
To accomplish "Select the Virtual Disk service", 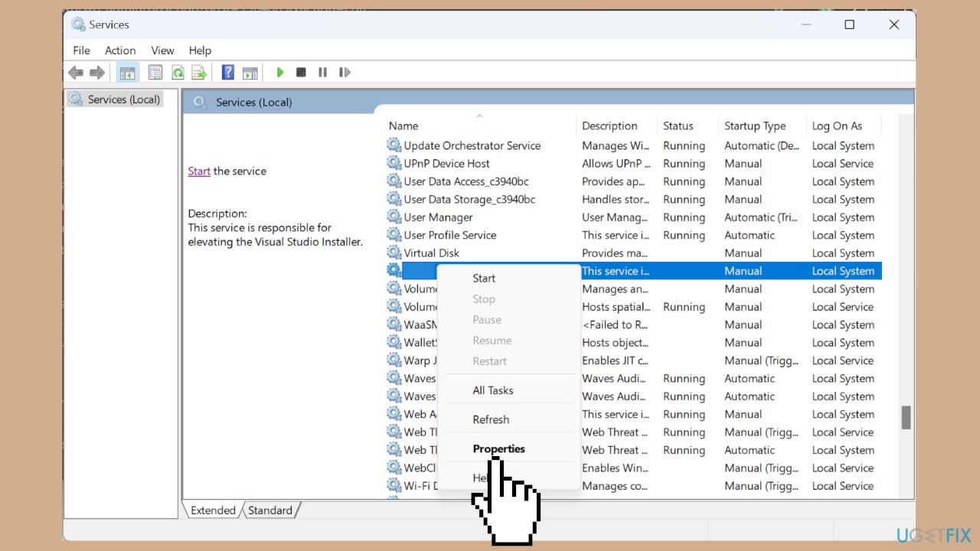I will (633, 253).
